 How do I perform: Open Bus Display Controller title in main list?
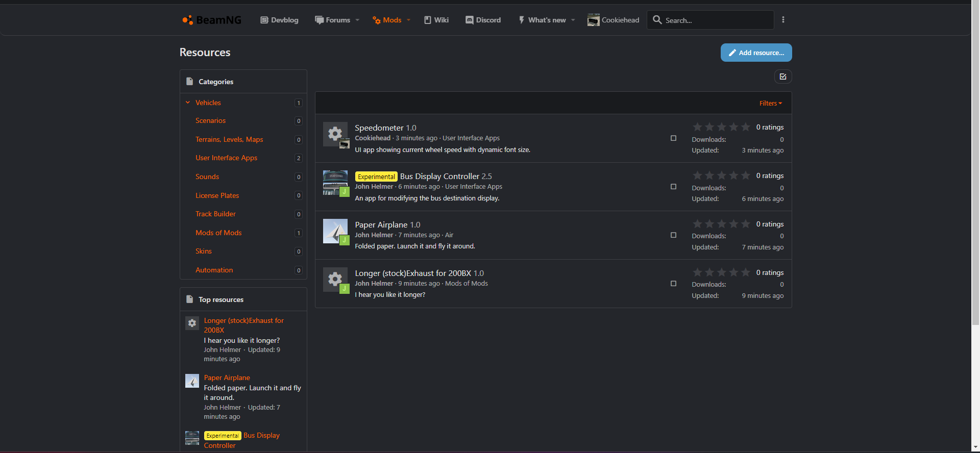coord(439,176)
